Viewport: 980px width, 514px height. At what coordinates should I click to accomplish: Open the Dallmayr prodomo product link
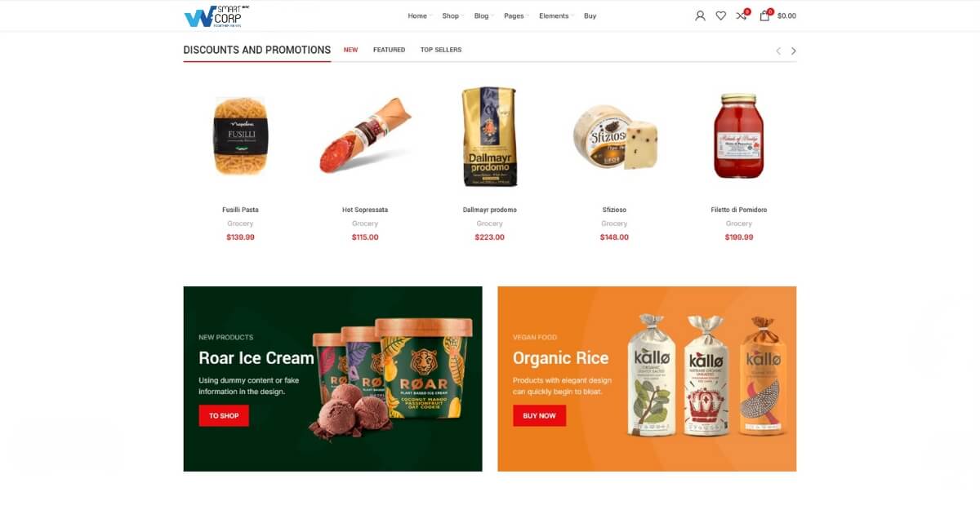[x=489, y=210]
